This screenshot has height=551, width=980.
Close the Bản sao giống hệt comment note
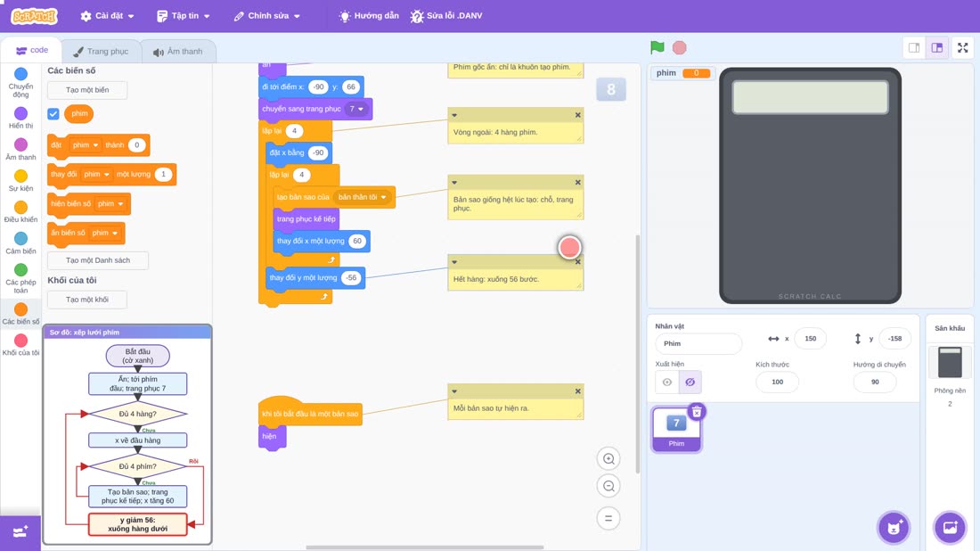[577, 183]
